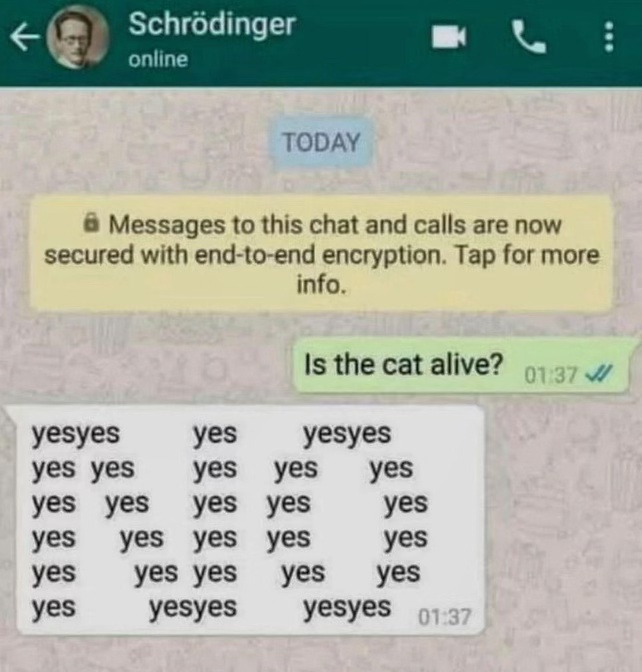Tap the back arrow in the header
This screenshot has height=672, width=642.
pyautogui.click(x=24, y=39)
